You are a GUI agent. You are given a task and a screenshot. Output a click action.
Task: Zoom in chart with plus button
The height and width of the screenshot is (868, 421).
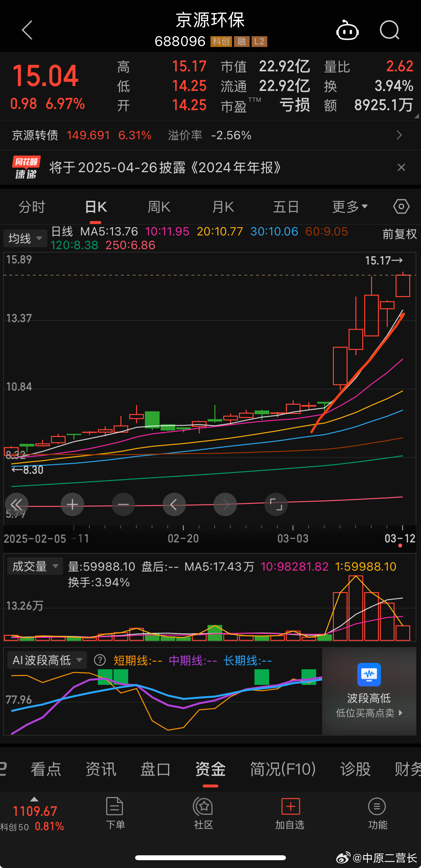(x=72, y=504)
